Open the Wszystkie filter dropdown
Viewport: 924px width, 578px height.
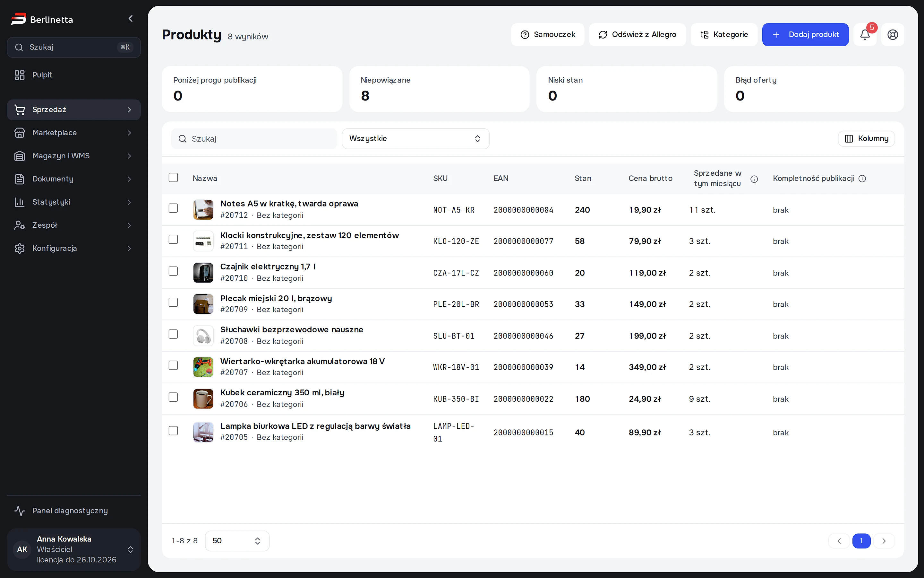(x=415, y=139)
